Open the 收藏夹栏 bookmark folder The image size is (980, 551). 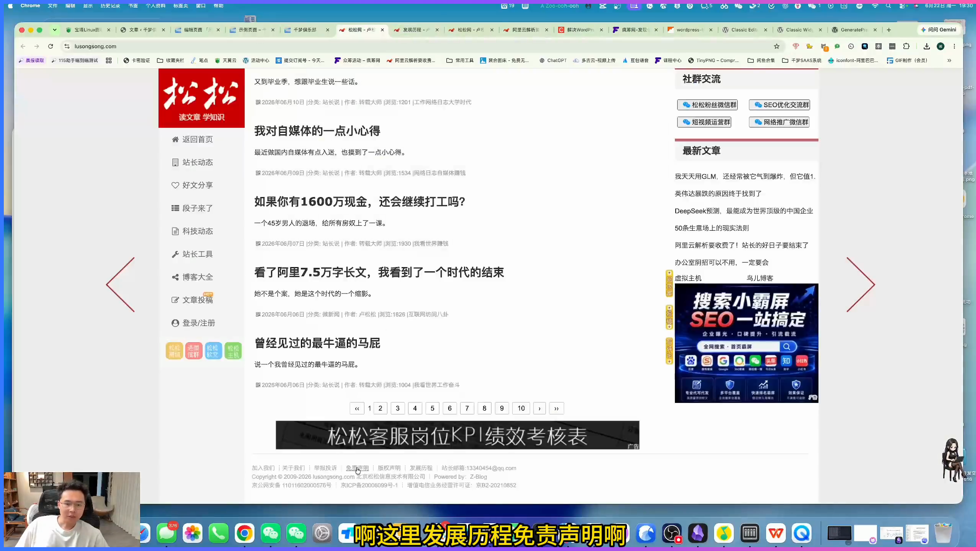coord(170,60)
